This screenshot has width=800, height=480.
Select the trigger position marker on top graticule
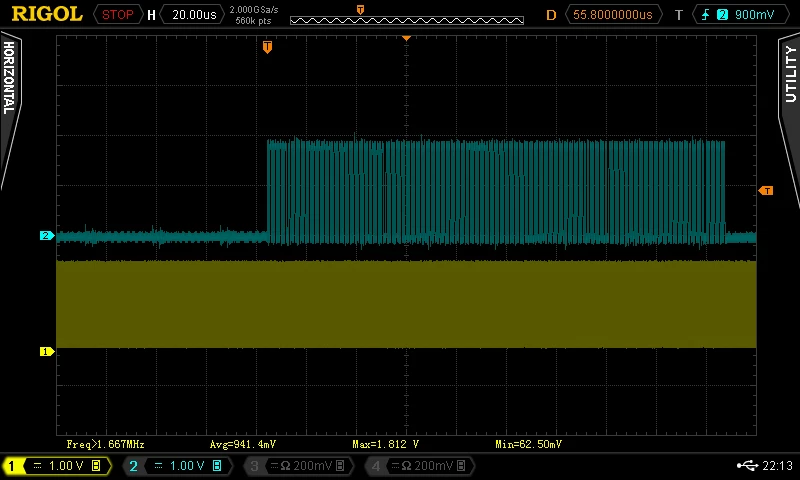click(x=267, y=47)
